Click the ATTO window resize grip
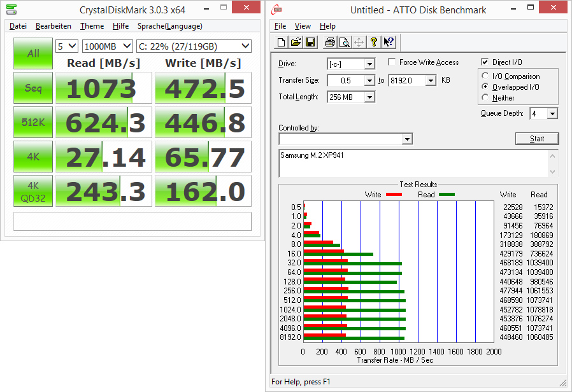572x392 pixels. tap(563, 382)
